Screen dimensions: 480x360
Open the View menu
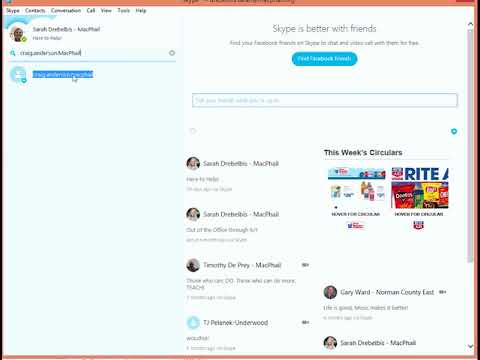[106, 11]
